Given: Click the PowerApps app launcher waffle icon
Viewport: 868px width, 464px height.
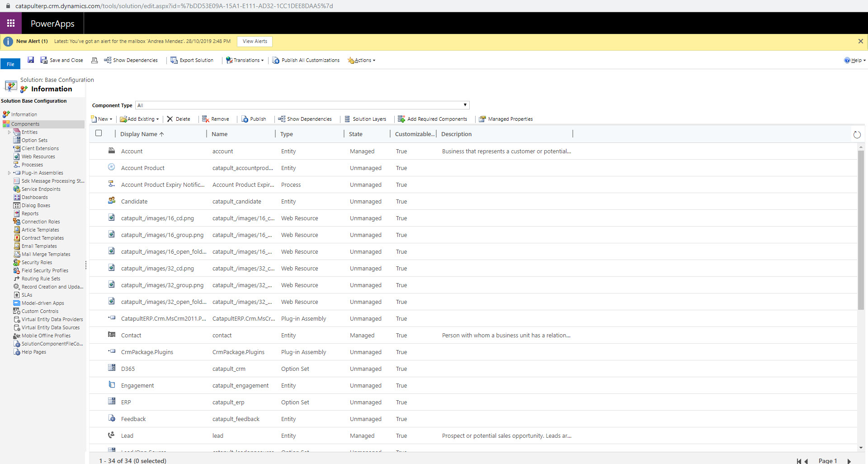Looking at the screenshot, I should (x=10, y=23).
